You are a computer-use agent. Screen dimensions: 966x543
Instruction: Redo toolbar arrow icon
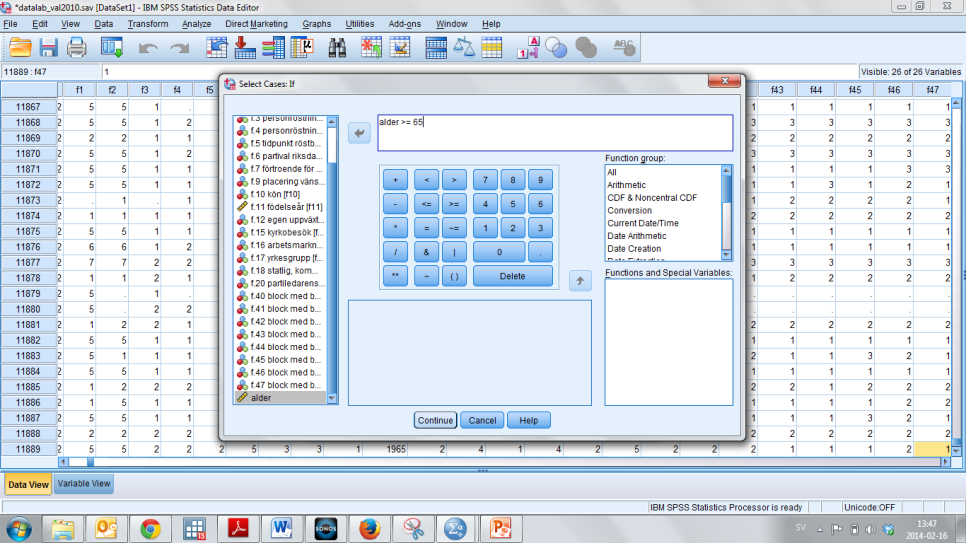click(179, 48)
